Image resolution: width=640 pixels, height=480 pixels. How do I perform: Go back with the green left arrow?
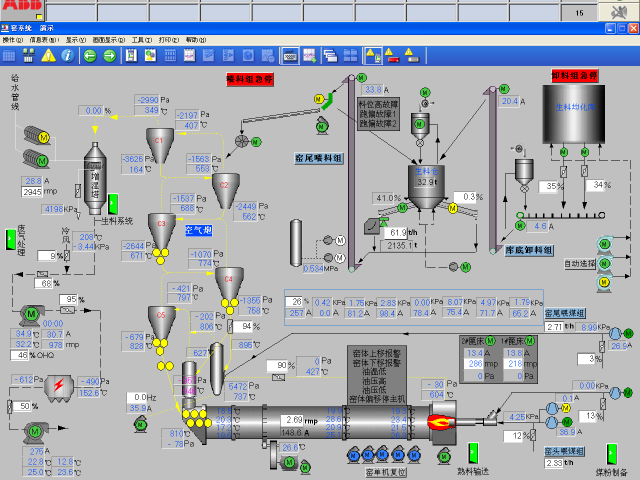[x=90, y=56]
